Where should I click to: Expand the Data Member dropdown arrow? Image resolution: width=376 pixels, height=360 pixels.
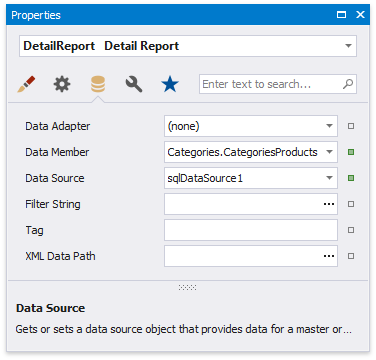(x=329, y=152)
